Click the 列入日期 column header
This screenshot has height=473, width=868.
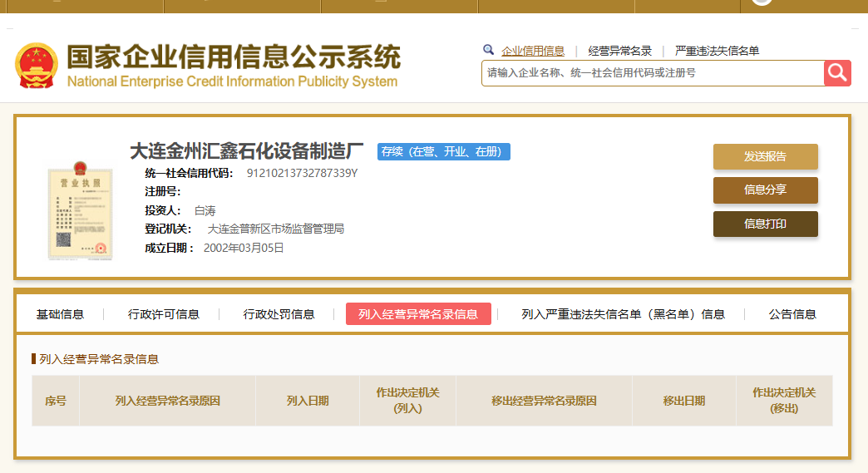[x=308, y=401]
